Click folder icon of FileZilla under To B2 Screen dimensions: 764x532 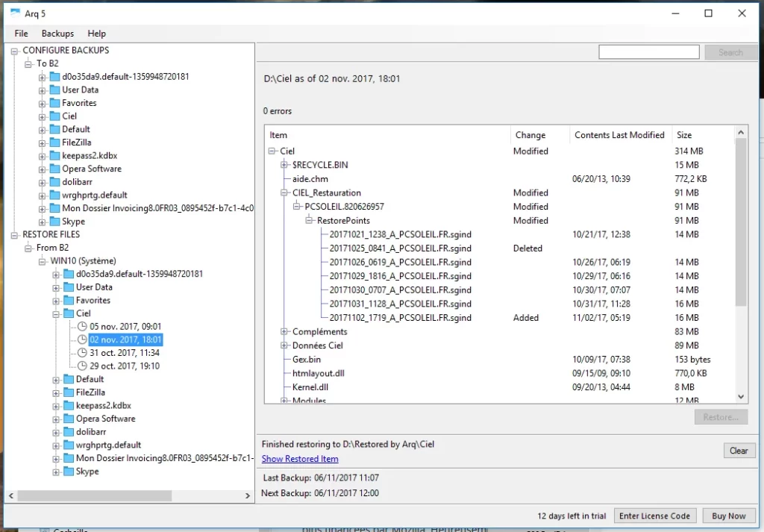[x=54, y=143]
